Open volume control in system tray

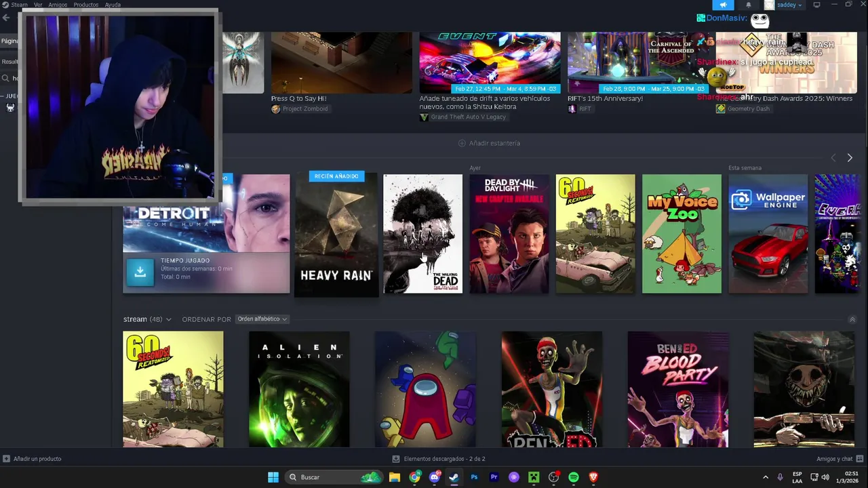pos(825,477)
